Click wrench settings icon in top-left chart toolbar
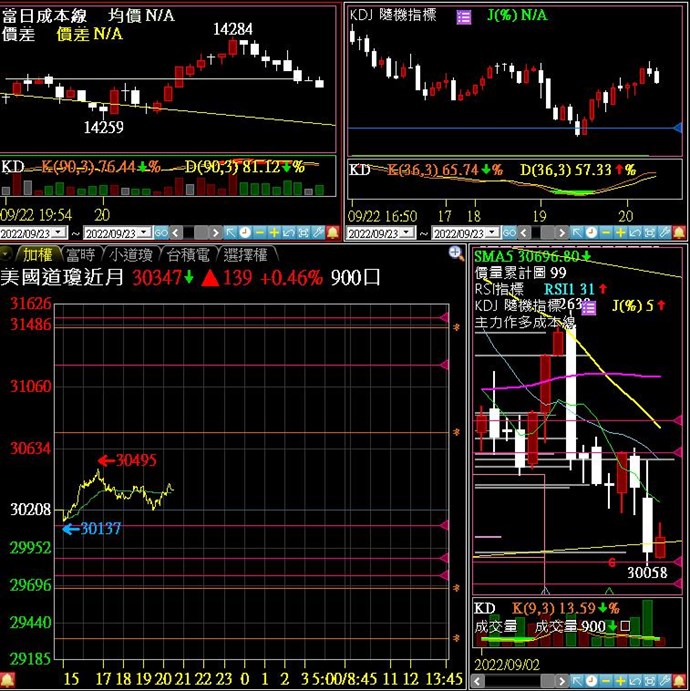The image size is (690, 691). [318, 232]
